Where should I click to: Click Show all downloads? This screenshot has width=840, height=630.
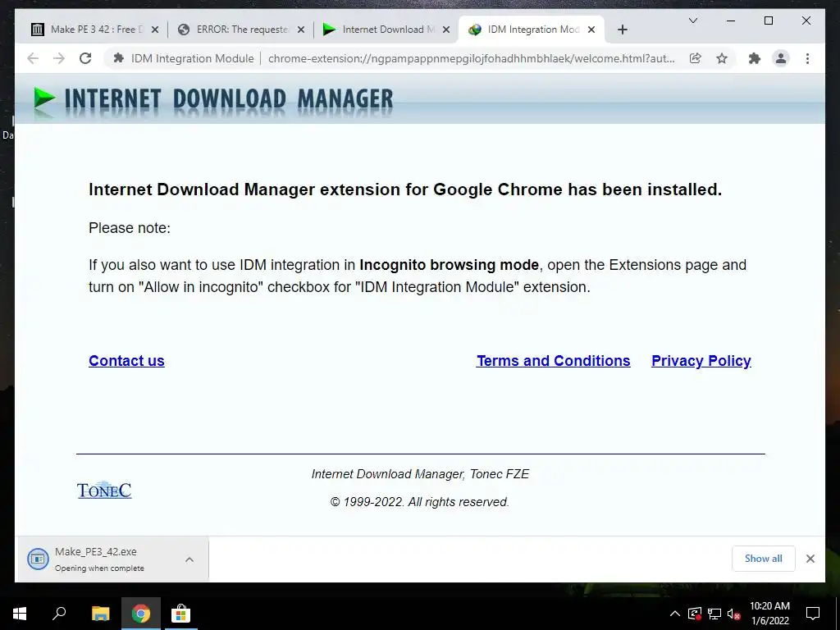coord(764,559)
